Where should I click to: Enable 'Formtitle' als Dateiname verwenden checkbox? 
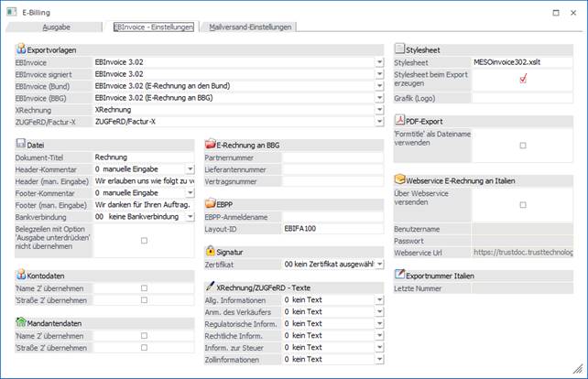coord(523,146)
